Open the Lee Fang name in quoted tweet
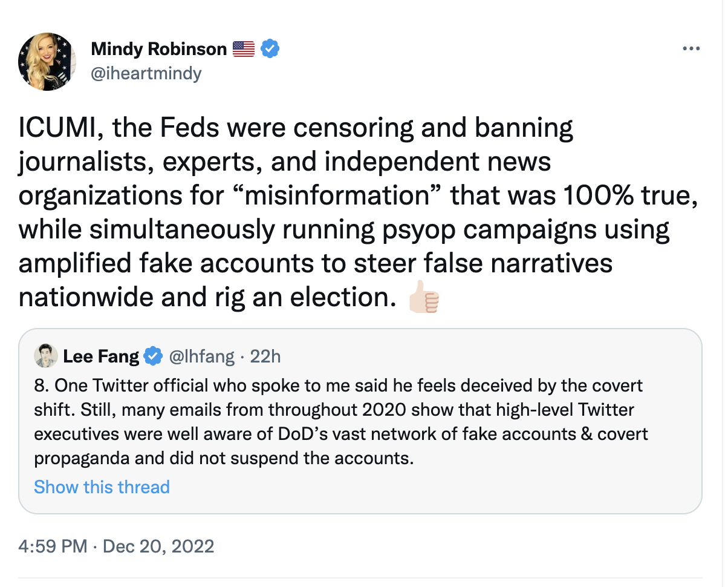 [x=101, y=356]
